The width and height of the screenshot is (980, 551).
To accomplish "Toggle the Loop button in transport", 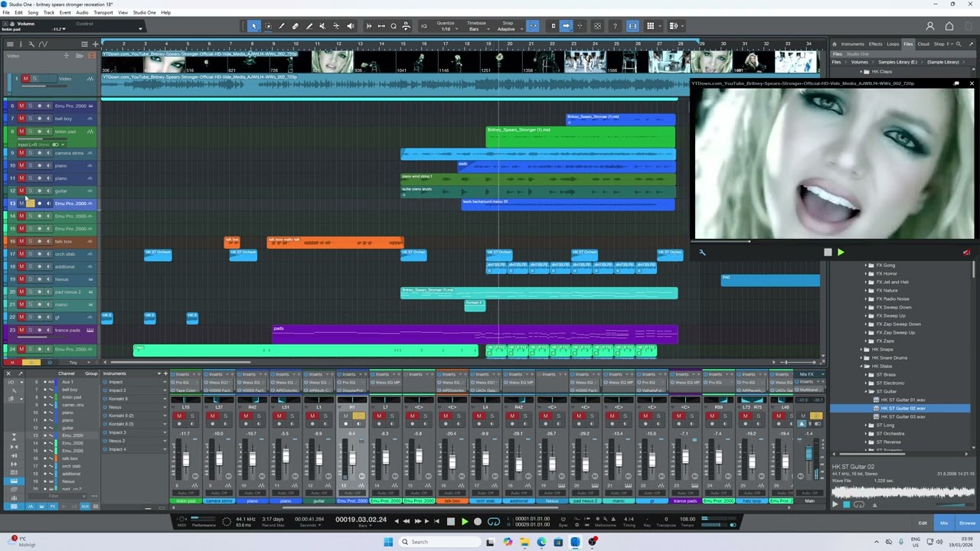I will (x=494, y=521).
